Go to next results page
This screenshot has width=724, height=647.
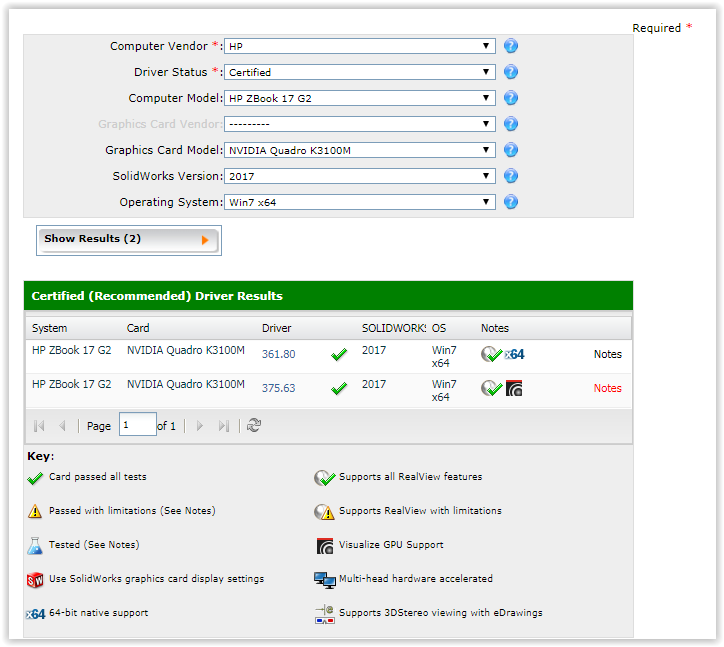(200, 426)
